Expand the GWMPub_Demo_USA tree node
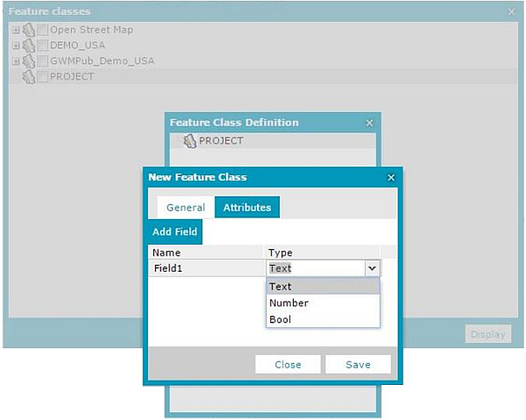 coord(16,61)
